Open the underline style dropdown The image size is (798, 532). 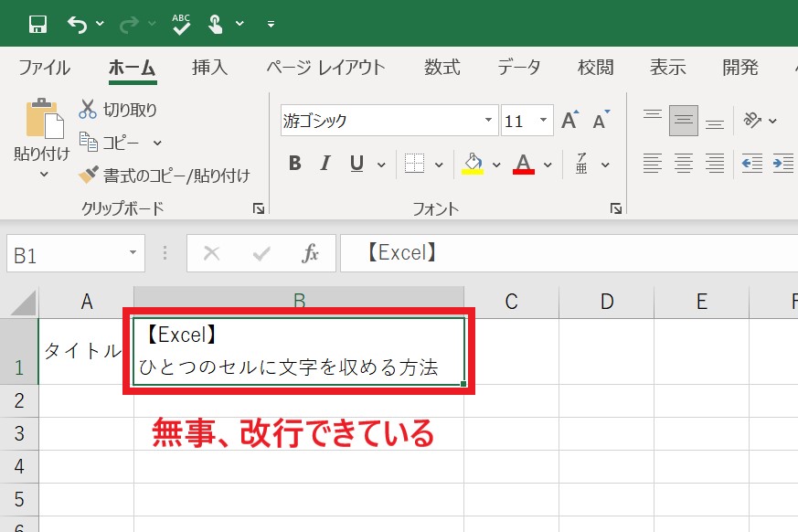[381, 165]
